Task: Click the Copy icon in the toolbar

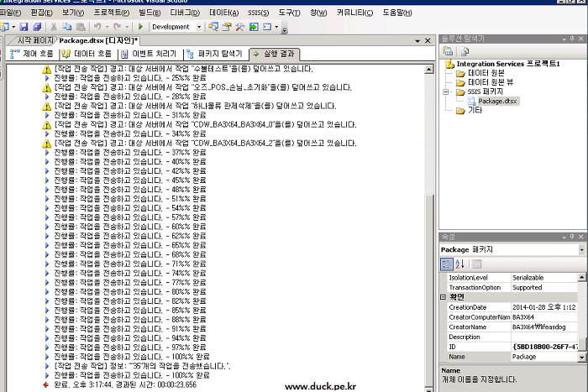Action: [66, 27]
